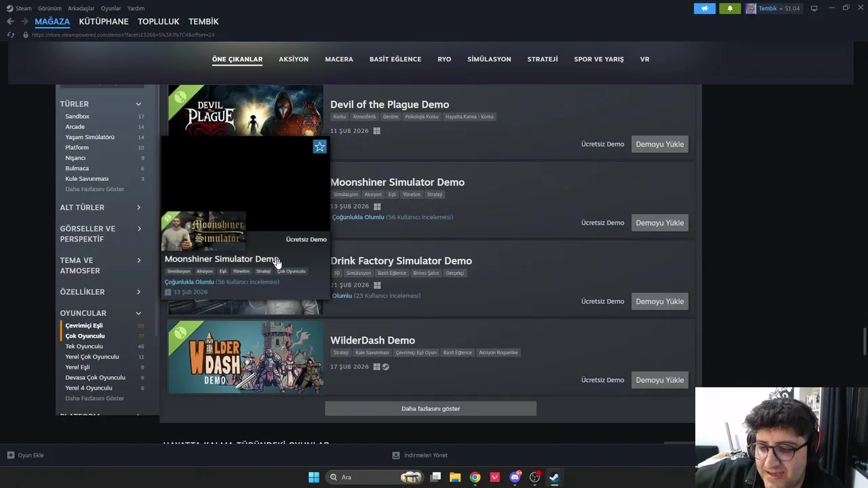Open the KÜTÜPHANE tab
Screen dimensions: 868x488
pos(104,22)
